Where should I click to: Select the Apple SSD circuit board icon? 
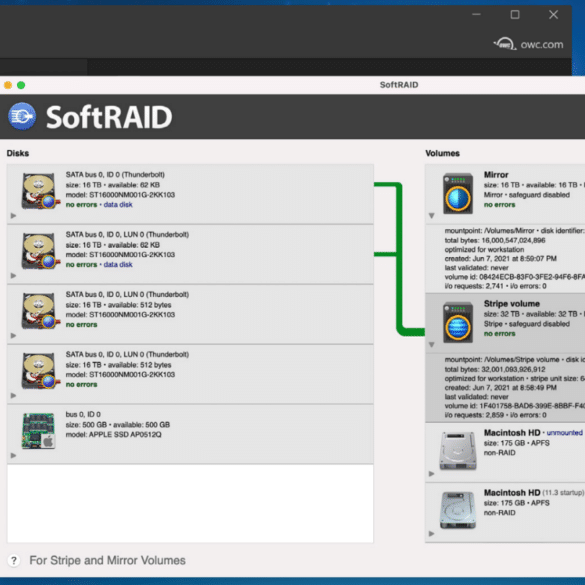39,431
